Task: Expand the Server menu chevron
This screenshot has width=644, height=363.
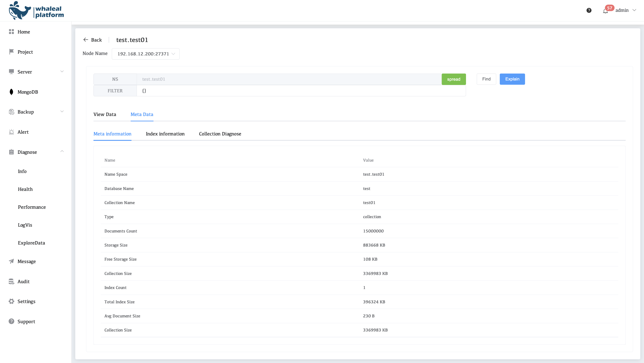Action: [x=62, y=72]
